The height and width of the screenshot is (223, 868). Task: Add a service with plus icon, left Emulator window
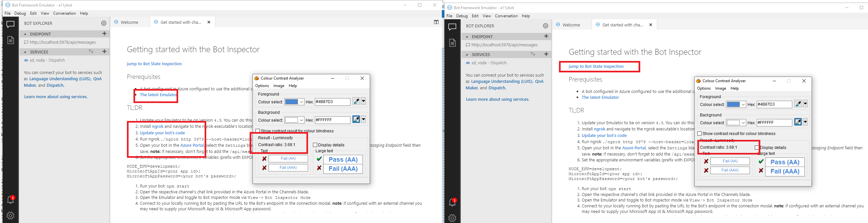104,51
